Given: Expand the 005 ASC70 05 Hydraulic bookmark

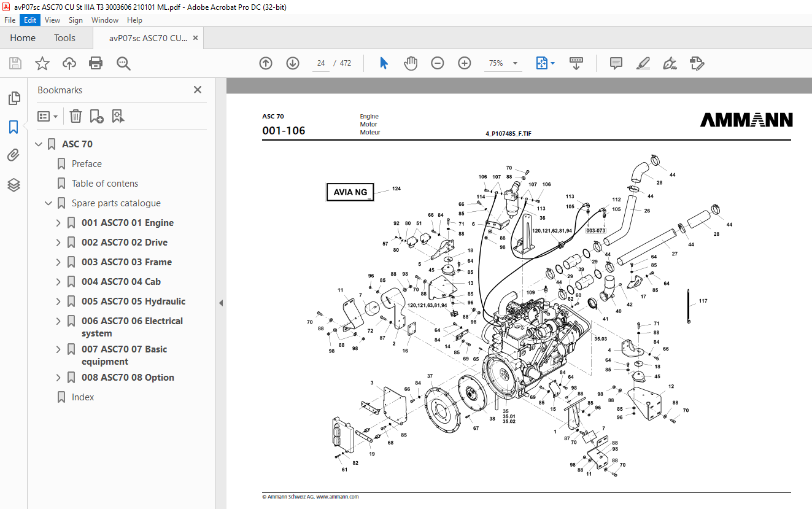Looking at the screenshot, I should pyautogui.click(x=58, y=301).
